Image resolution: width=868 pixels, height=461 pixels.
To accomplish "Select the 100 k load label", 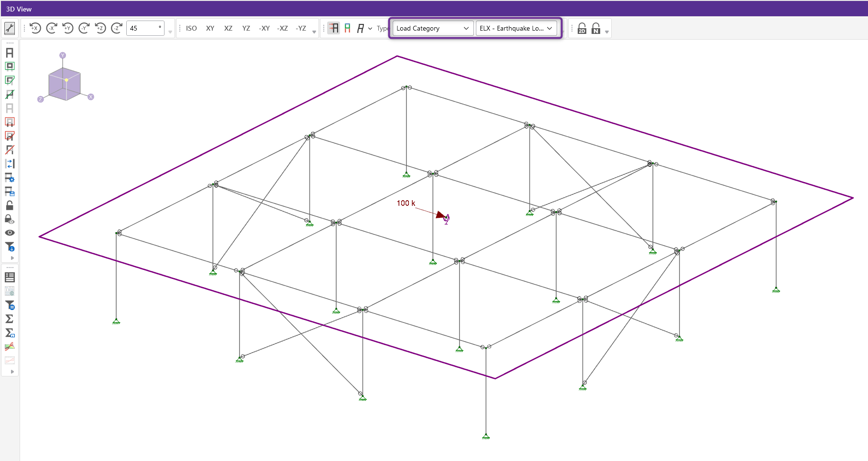I will (x=406, y=203).
